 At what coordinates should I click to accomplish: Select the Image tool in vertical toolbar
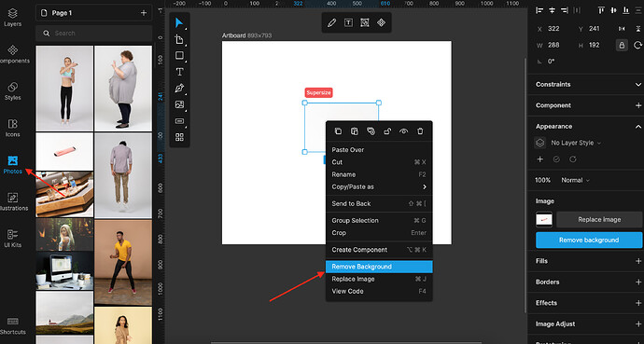179,104
